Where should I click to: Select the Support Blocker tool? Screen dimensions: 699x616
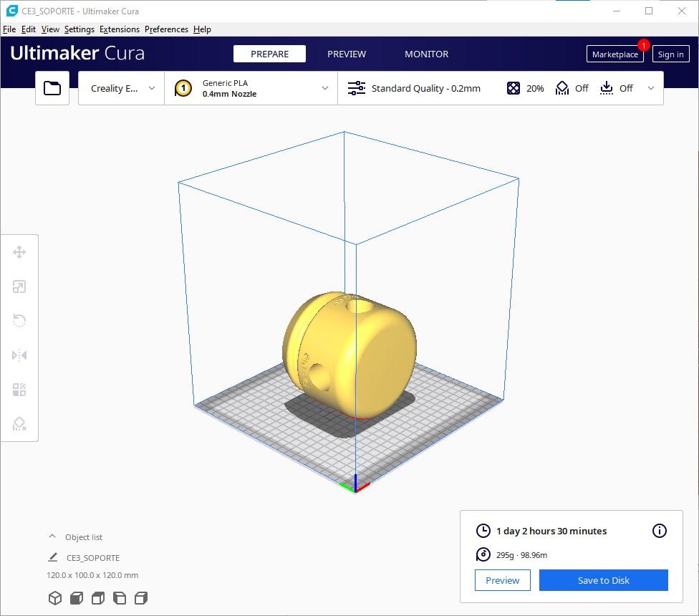[x=19, y=424]
